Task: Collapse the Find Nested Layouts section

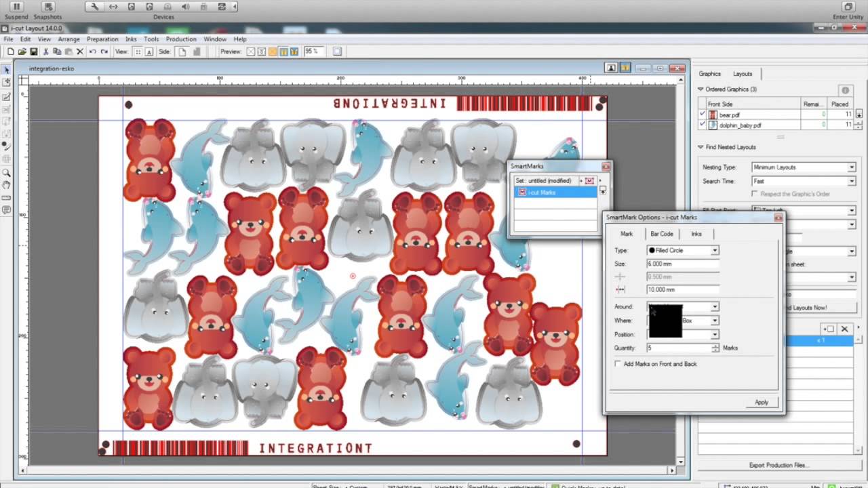Action: click(x=701, y=147)
